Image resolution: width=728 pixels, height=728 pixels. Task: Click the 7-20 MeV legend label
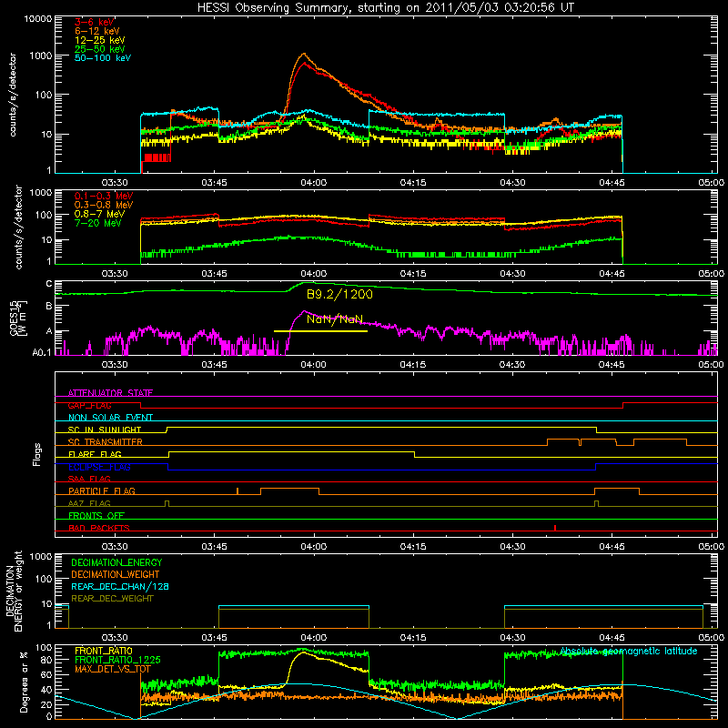click(98, 223)
